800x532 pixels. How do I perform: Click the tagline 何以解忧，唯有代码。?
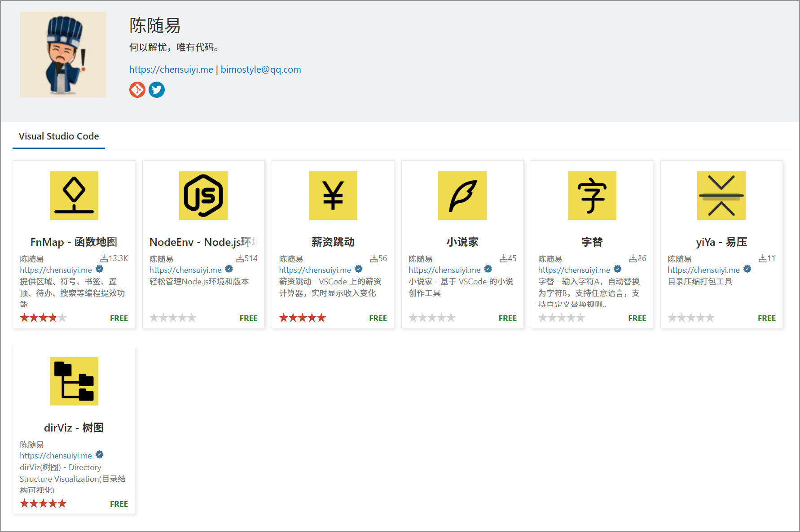click(174, 48)
